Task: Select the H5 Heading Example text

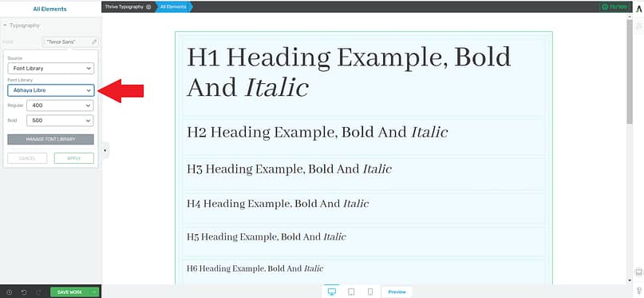Action: pyautogui.click(x=267, y=236)
